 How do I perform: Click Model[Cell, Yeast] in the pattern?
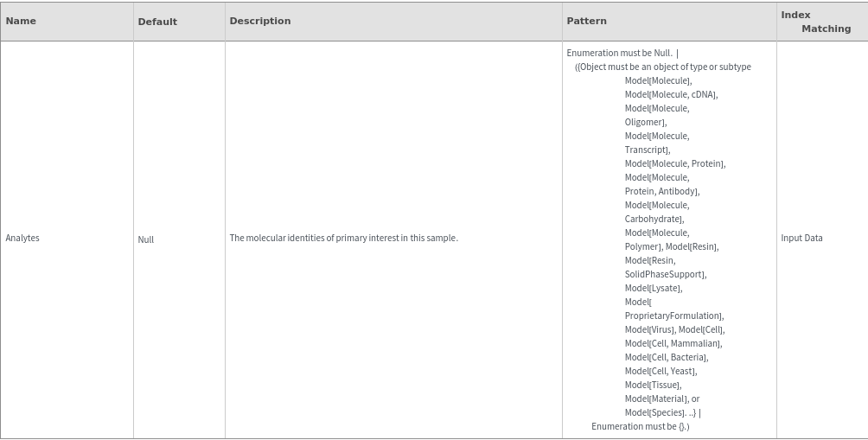pos(661,371)
